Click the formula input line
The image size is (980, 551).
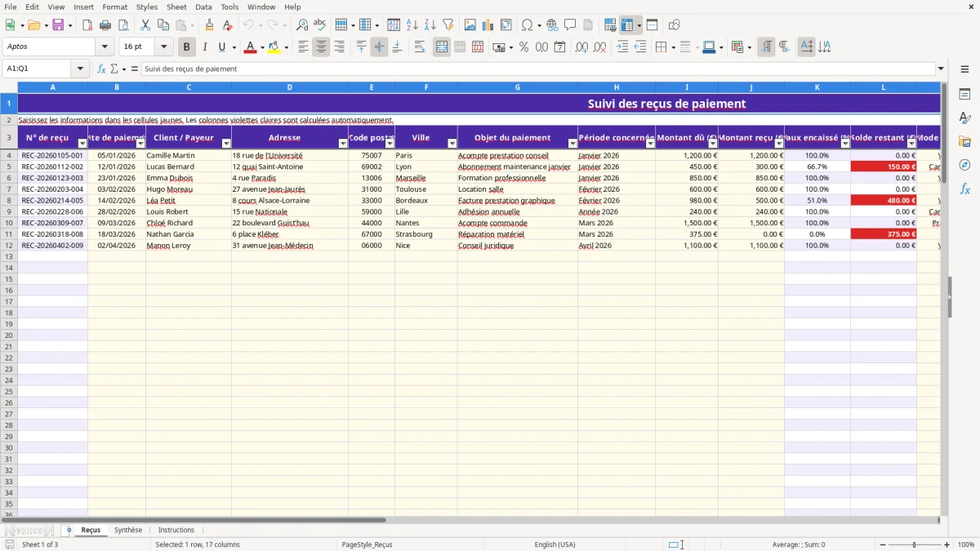tap(537, 69)
